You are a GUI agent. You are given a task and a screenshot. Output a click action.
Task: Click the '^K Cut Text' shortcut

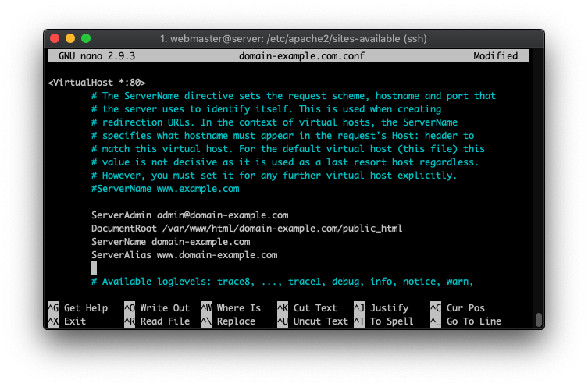pos(307,307)
